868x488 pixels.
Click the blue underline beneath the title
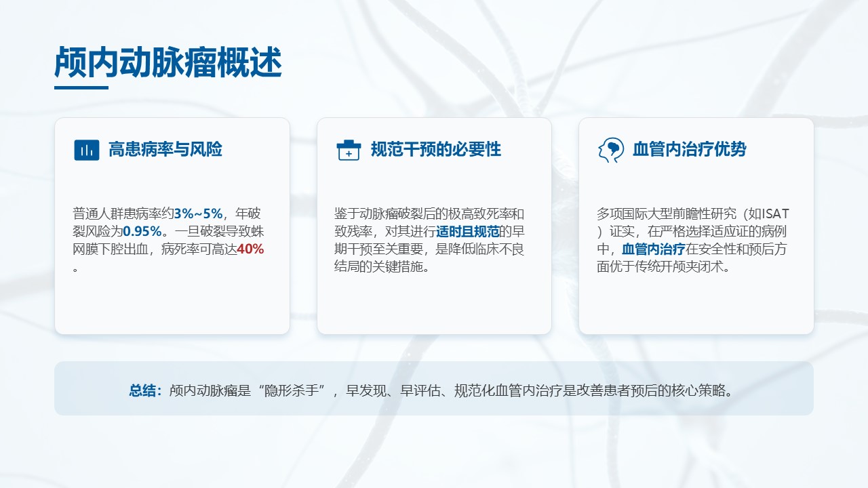click(81, 87)
